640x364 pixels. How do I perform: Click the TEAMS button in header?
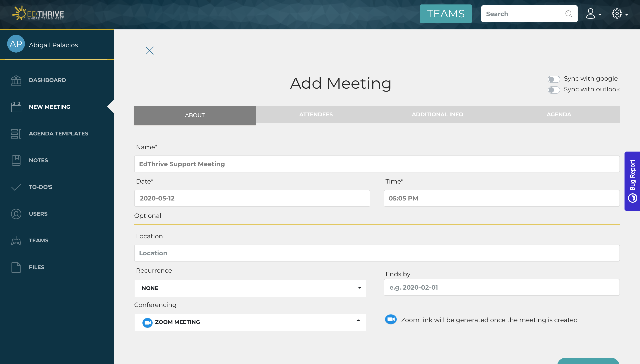tap(445, 14)
